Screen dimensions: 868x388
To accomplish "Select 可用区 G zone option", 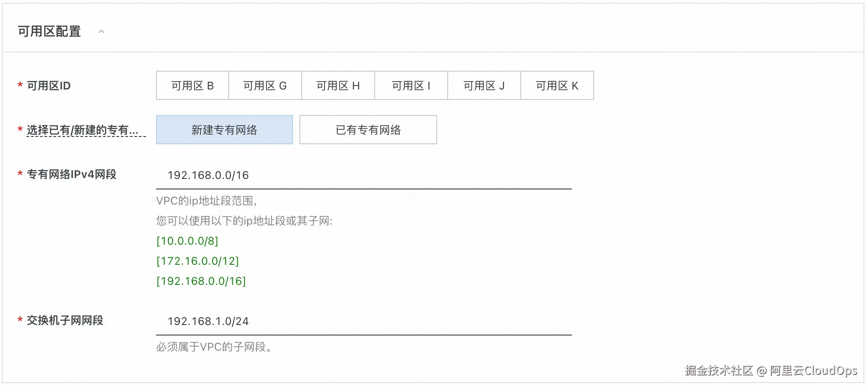I will click(265, 86).
